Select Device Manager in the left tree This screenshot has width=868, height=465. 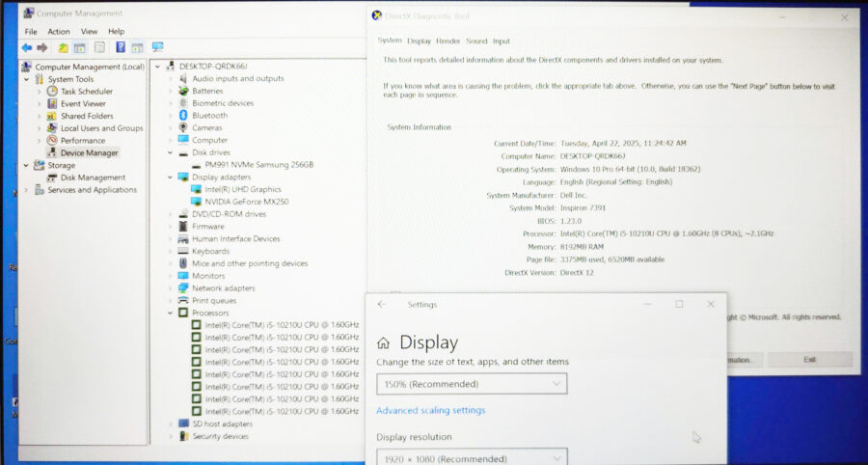click(89, 152)
